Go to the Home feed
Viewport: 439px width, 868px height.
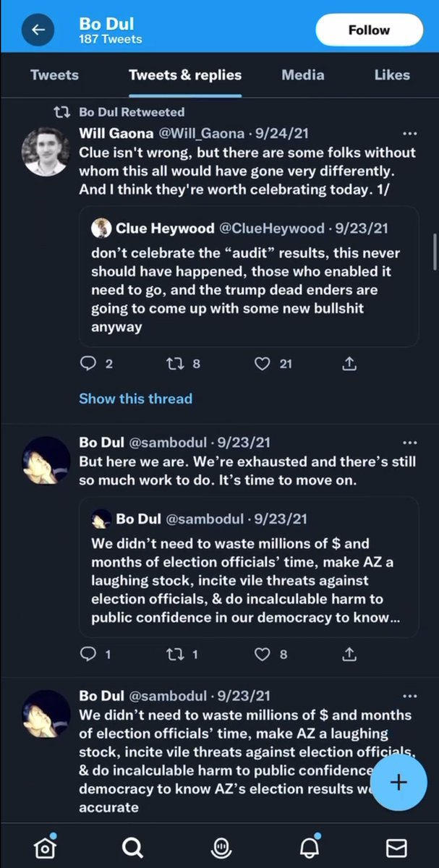tap(45, 847)
